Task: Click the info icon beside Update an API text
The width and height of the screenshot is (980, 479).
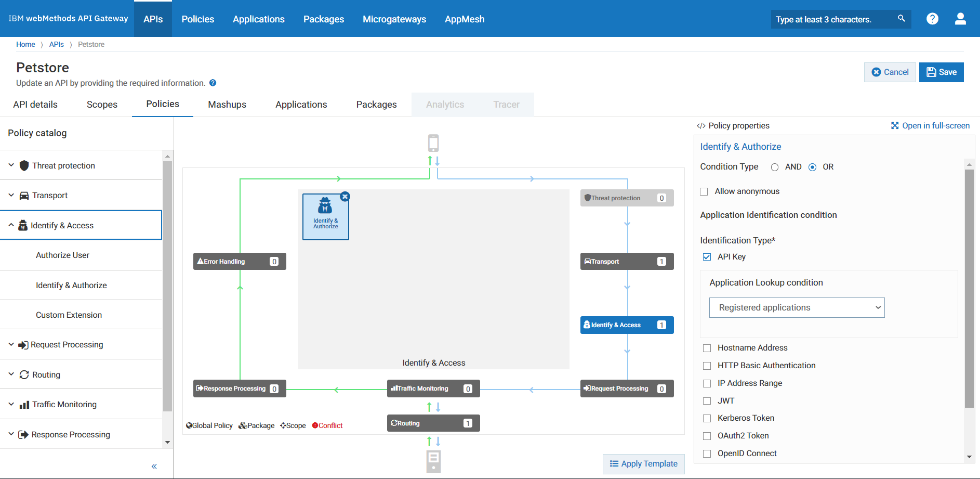Action: click(x=213, y=83)
